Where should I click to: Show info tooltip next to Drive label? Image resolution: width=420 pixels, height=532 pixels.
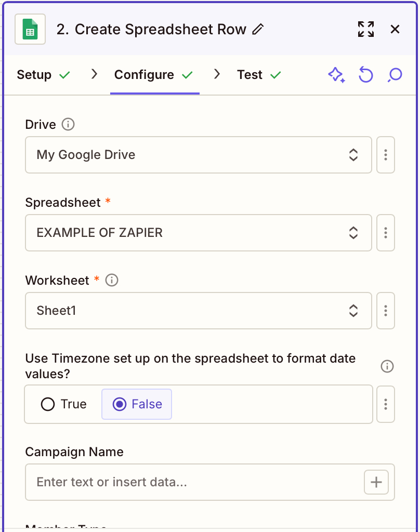click(x=68, y=124)
